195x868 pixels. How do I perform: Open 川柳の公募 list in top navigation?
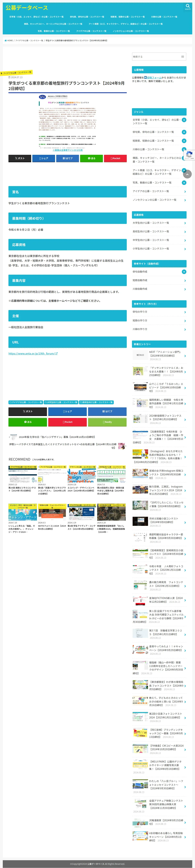(x=164, y=17)
